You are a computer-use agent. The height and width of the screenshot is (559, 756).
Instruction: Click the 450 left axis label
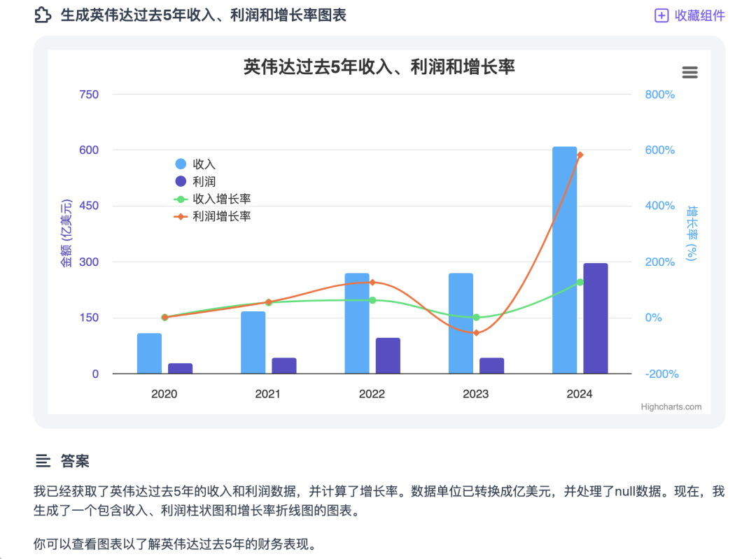tap(89, 206)
